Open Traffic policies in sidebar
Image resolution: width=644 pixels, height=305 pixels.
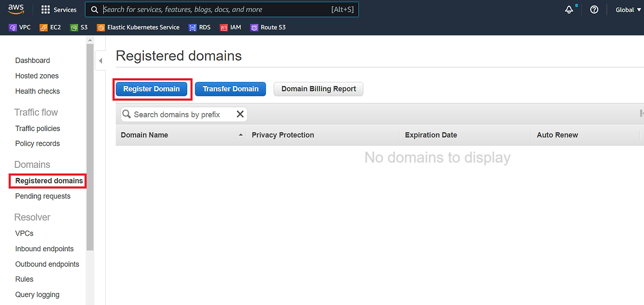38,128
